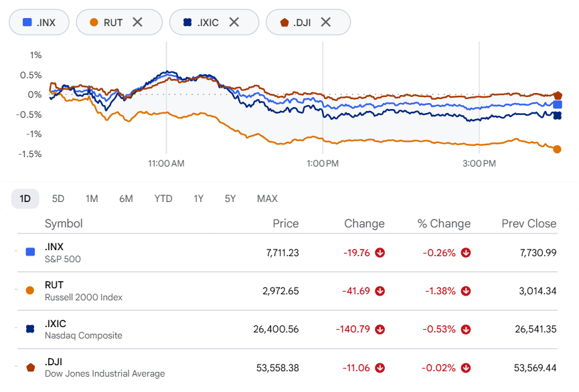Click the orange circle icon in the RUT chip
Image resolution: width=579 pixels, height=392 pixels.
point(94,23)
